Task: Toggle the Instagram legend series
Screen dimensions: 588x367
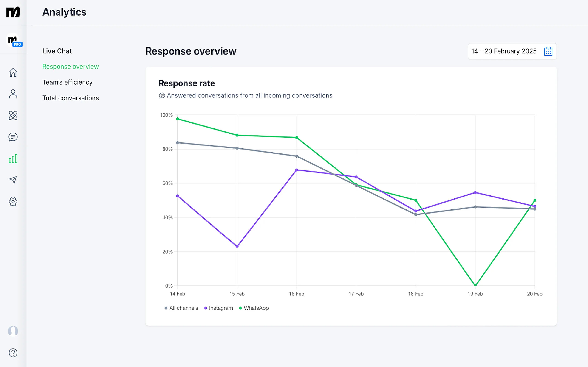Action: (x=218, y=308)
